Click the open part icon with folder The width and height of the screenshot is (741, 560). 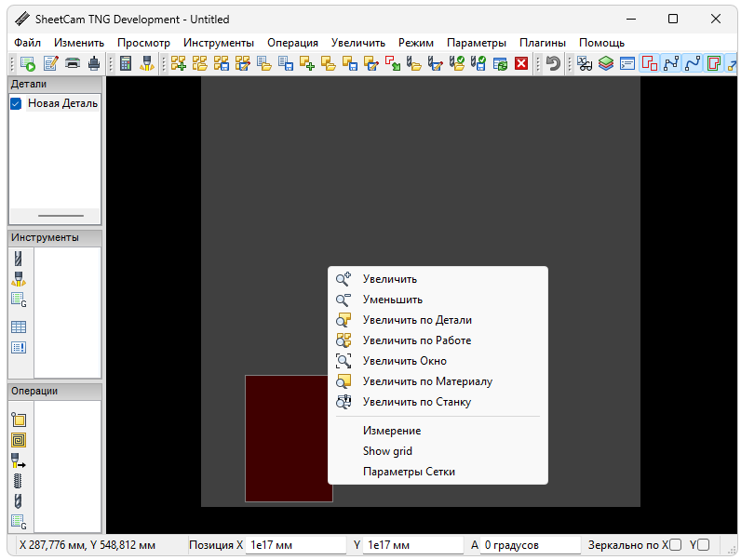point(329,63)
